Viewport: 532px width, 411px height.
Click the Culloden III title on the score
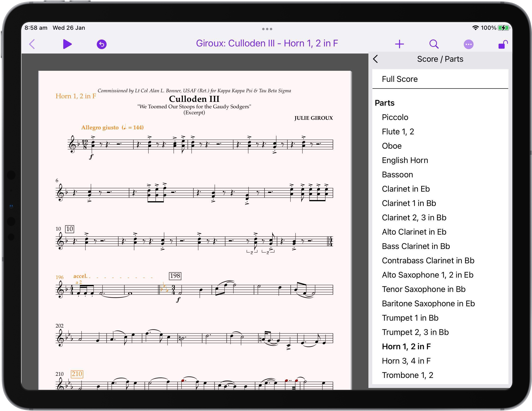(x=194, y=99)
